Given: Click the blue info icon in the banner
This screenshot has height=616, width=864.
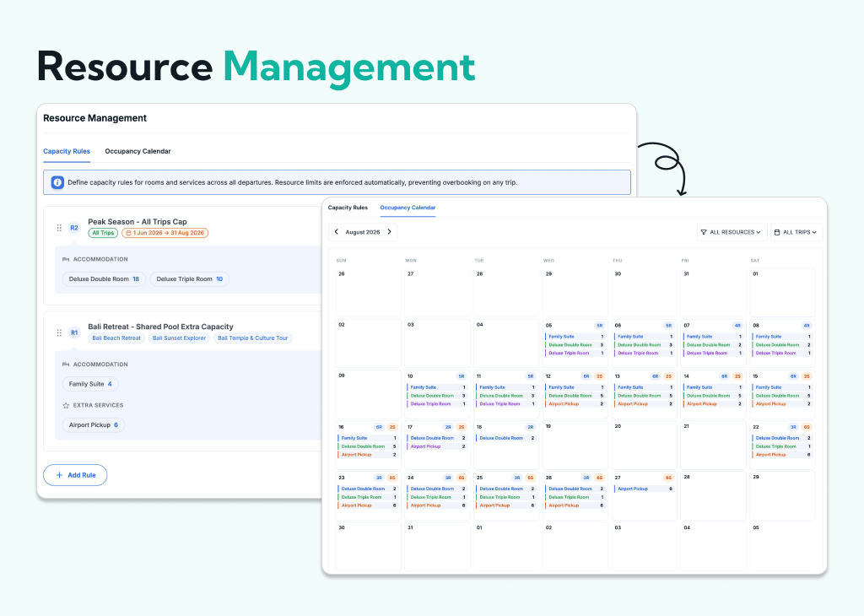Looking at the screenshot, I should point(57,182).
